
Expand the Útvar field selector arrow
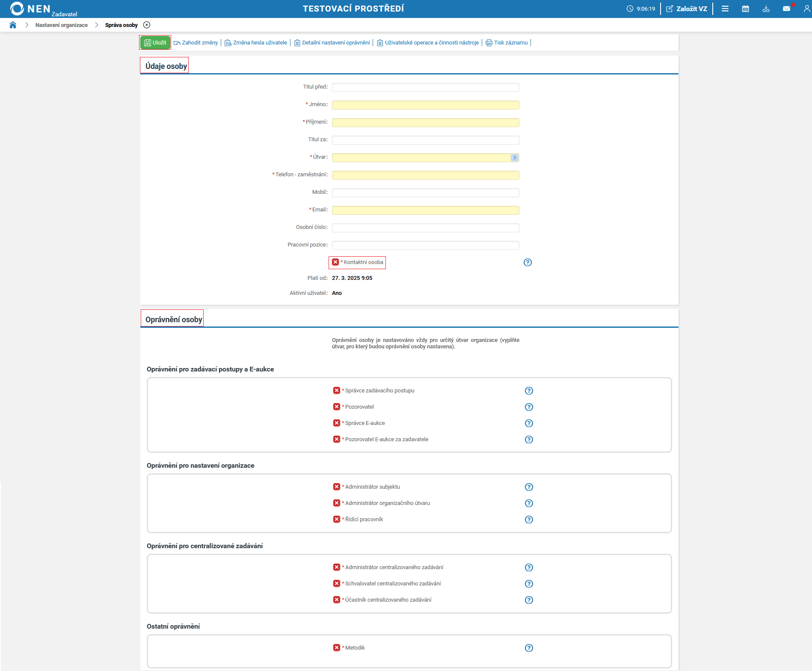pyautogui.click(x=515, y=157)
